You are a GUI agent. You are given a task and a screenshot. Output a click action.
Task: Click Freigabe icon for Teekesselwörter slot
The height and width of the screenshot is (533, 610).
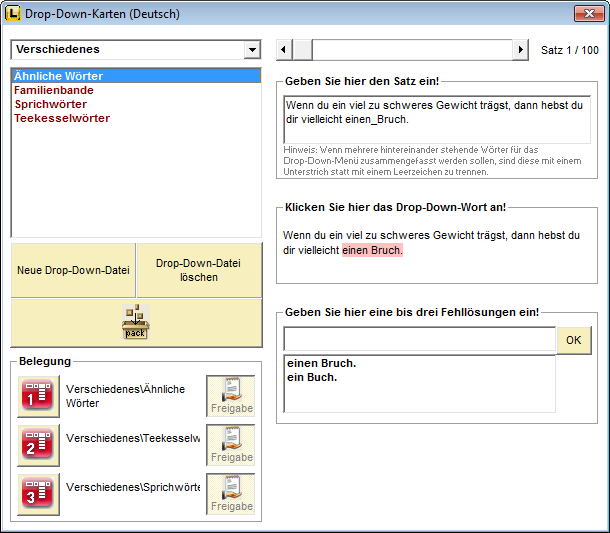tap(231, 445)
